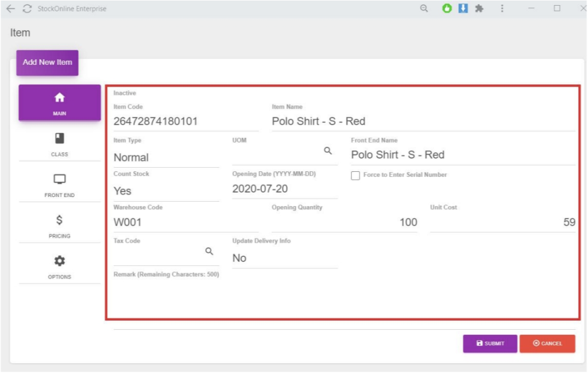Open the extensions puzzle piece icon
This screenshot has height=374, width=588.
pyautogui.click(x=479, y=9)
